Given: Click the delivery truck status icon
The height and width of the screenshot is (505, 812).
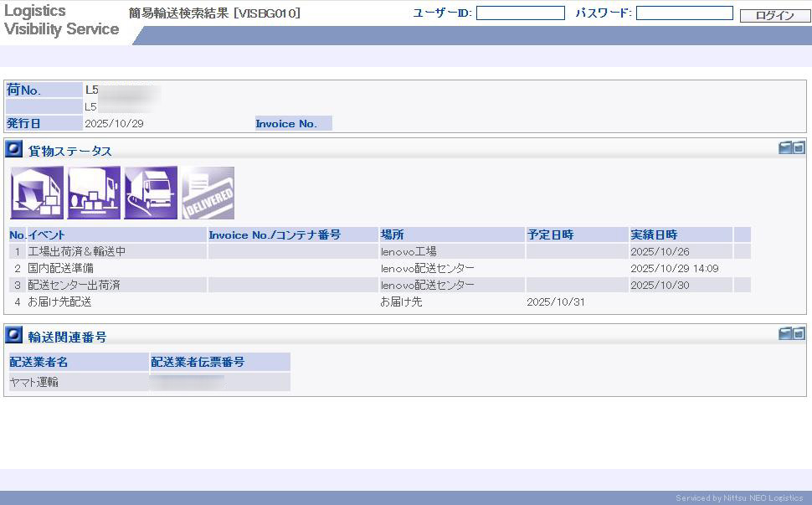Looking at the screenshot, I should click(x=151, y=193).
